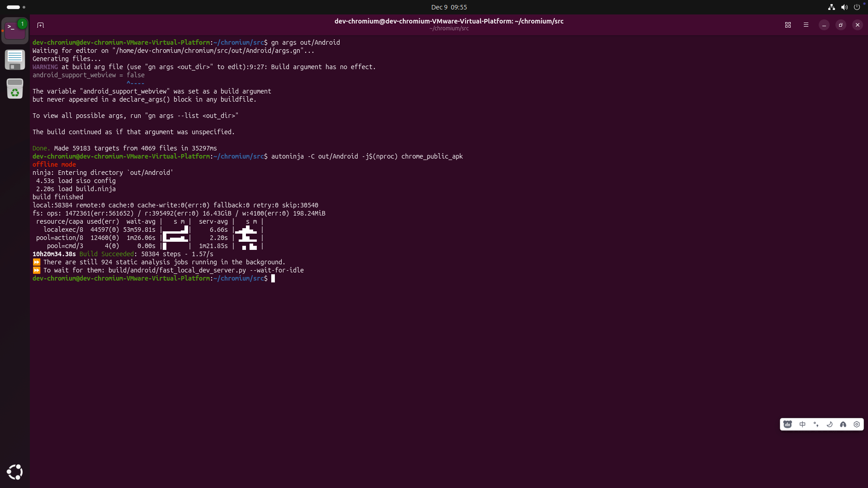Restore down the terminal window
The height and width of the screenshot is (488, 868).
[840, 25]
